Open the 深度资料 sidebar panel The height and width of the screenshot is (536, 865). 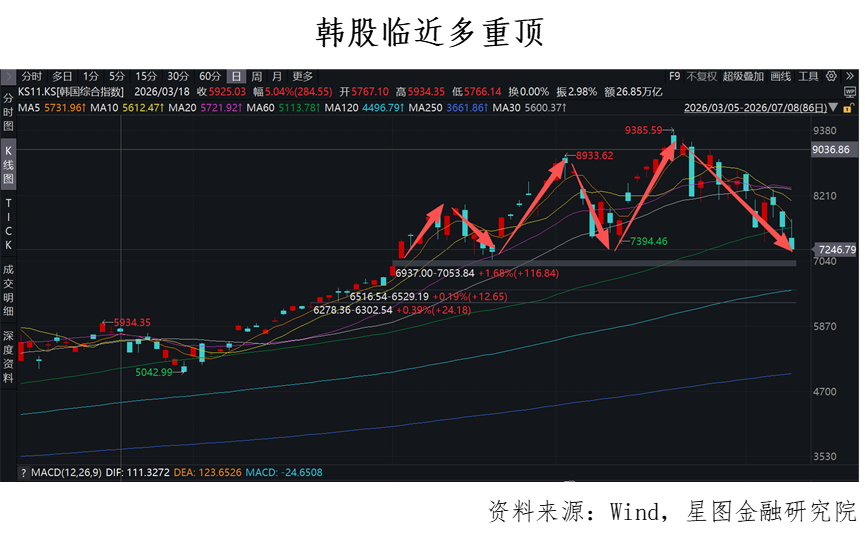tap(8, 357)
